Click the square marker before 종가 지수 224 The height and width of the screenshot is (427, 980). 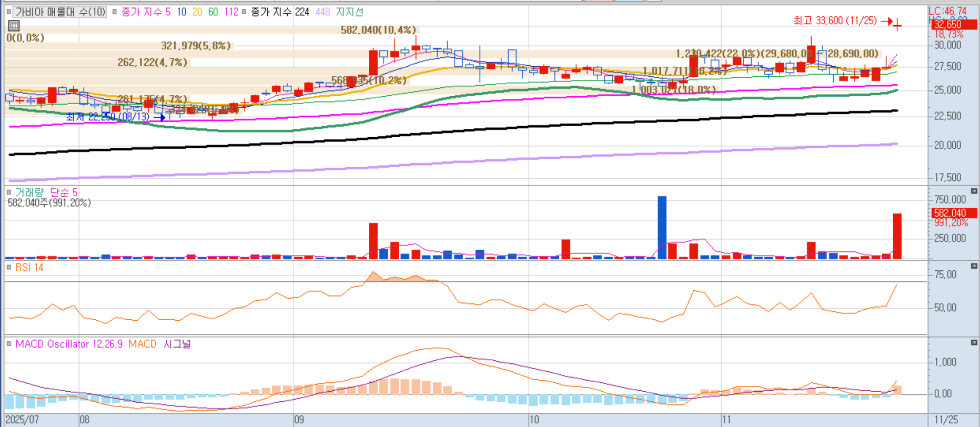[x=244, y=12]
